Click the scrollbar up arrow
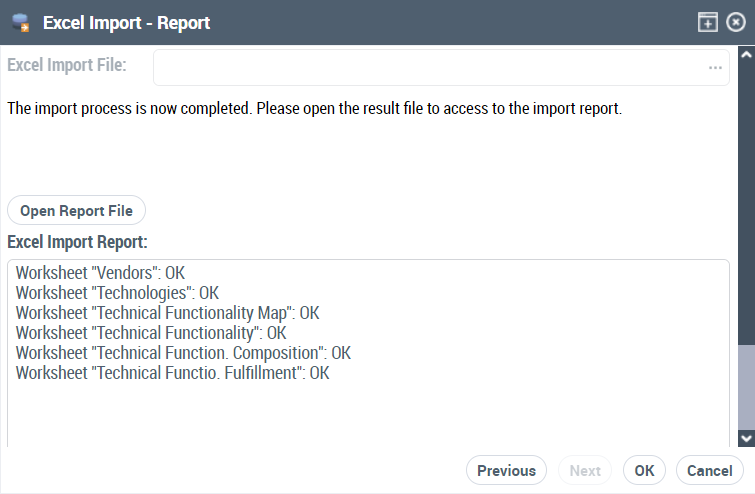 [x=746, y=55]
